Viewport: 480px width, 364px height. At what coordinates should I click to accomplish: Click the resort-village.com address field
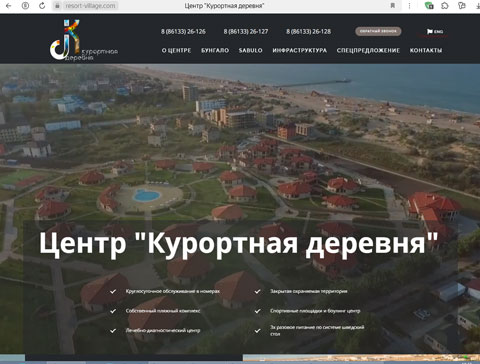point(90,6)
